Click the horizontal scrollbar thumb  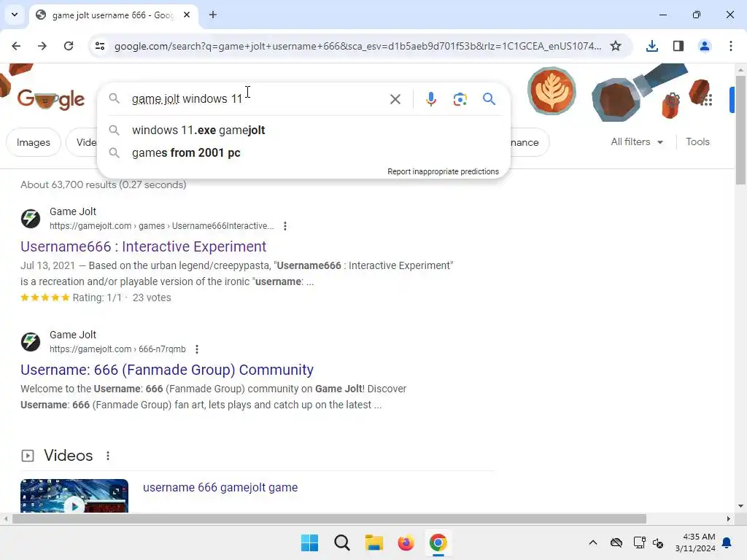pyautogui.click(x=329, y=518)
